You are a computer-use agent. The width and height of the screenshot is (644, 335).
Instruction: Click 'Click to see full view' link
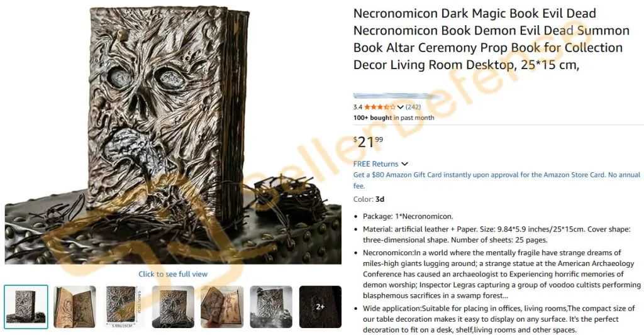(173, 274)
